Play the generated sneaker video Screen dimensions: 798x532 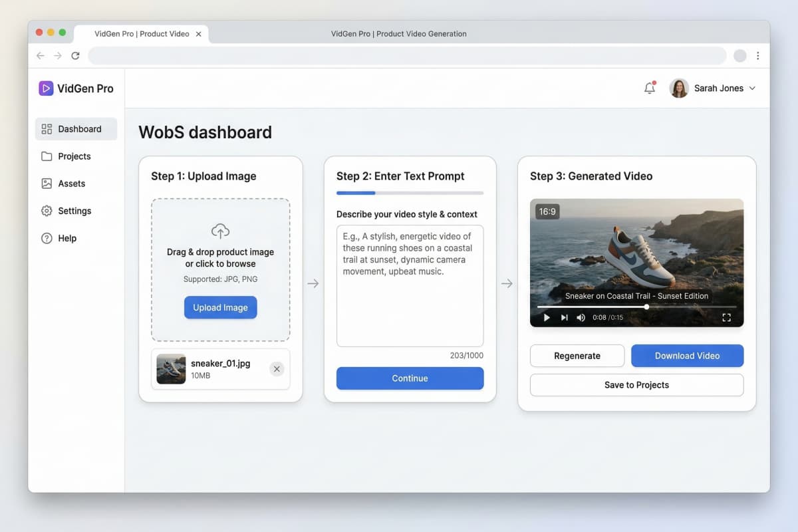pyautogui.click(x=547, y=317)
